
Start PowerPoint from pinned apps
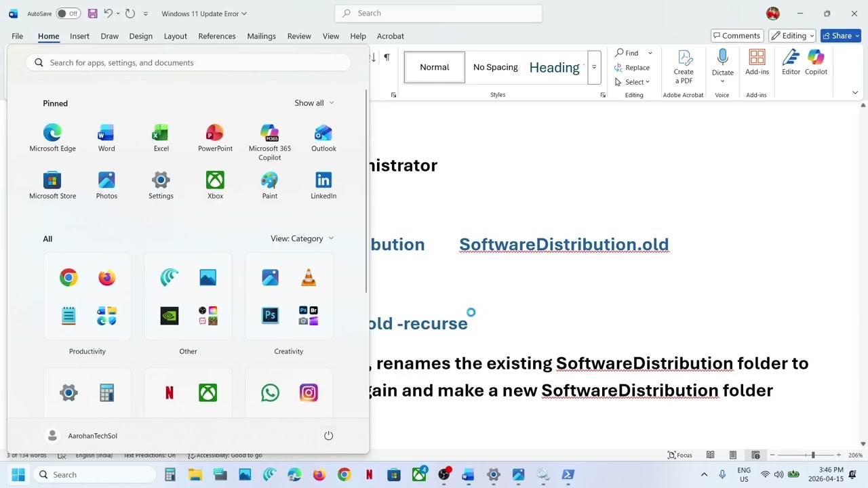point(215,138)
